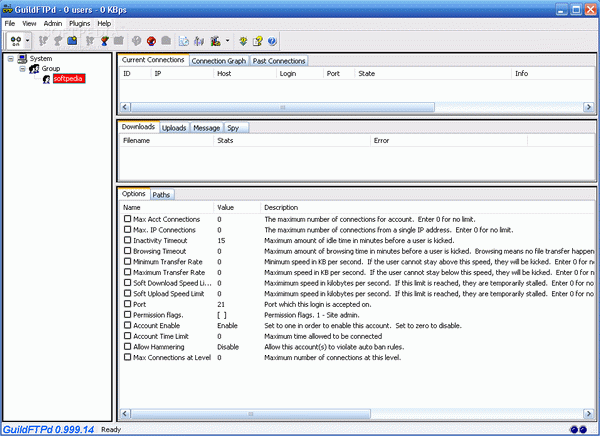Viewport: 600px width, 436px height.
Task: Click the blue round help icon
Action: (x=272, y=41)
